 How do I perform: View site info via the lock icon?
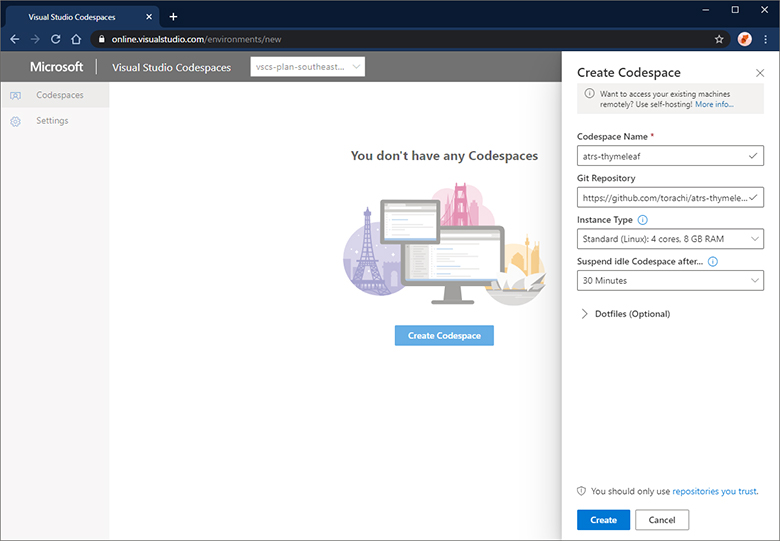(x=101, y=39)
